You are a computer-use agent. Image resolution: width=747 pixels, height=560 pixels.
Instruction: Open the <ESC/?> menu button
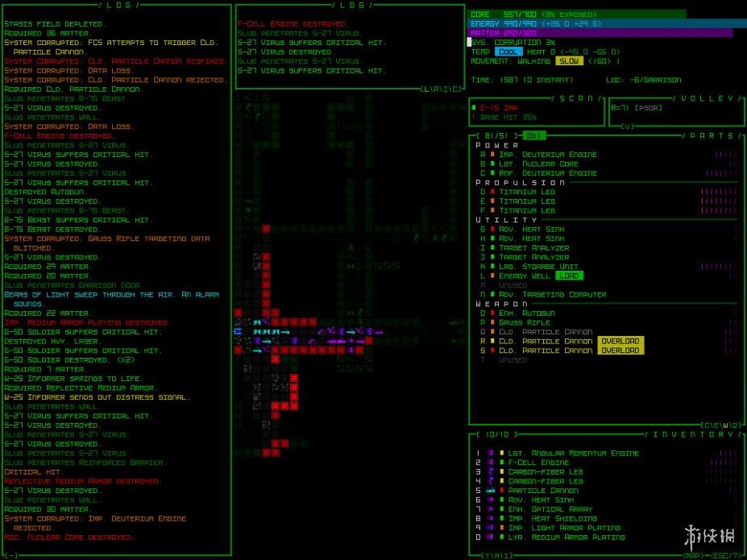726,556
